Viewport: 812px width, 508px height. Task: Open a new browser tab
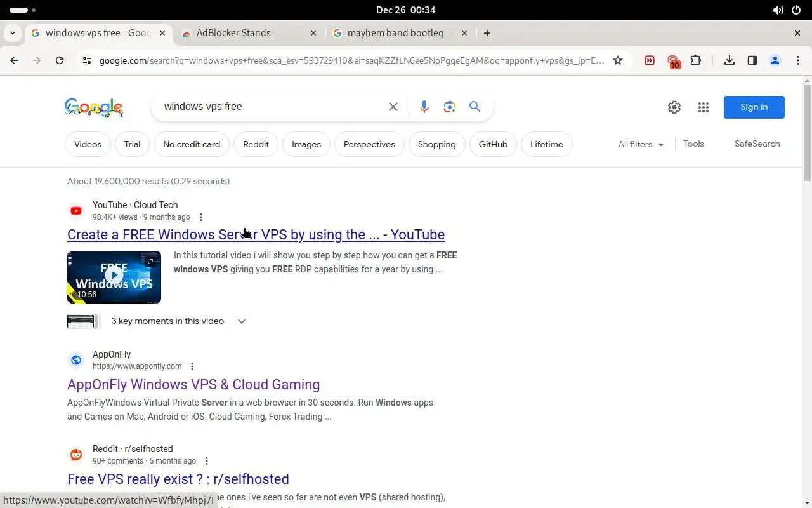(x=487, y=33)
